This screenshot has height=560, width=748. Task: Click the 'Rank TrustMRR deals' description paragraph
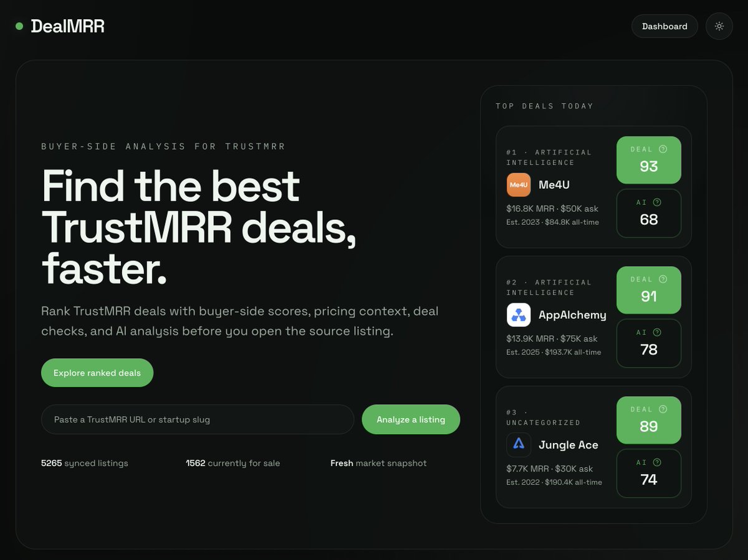[240, 321]
